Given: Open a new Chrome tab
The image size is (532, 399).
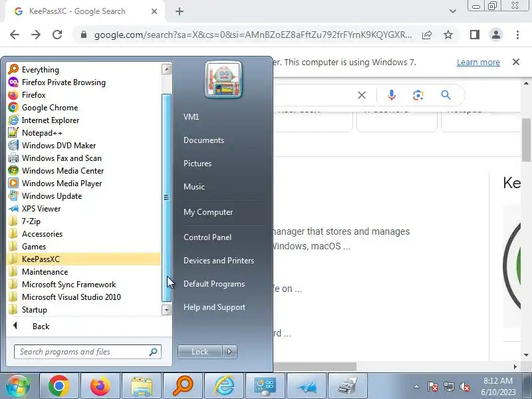Looking at the screenshot, I should pyautogui.click(x=180, y=11).
